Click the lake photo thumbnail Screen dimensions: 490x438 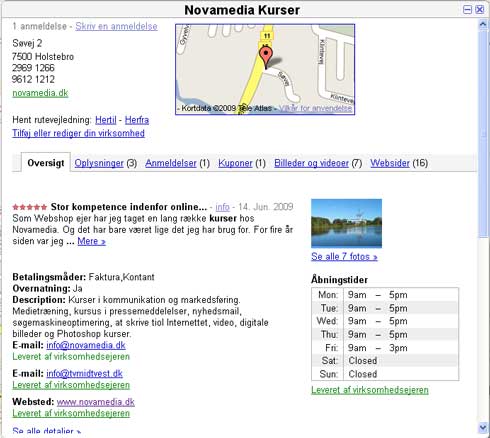346,223
